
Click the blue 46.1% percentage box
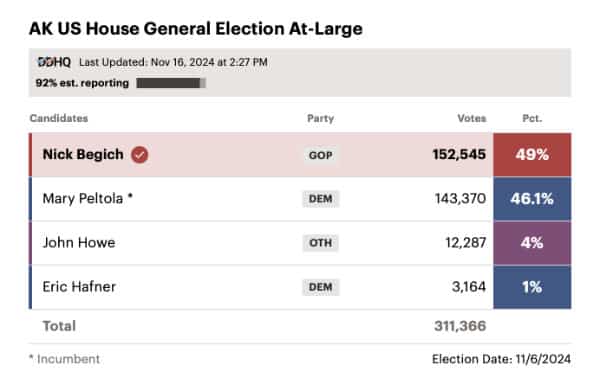tap(532, 199)
